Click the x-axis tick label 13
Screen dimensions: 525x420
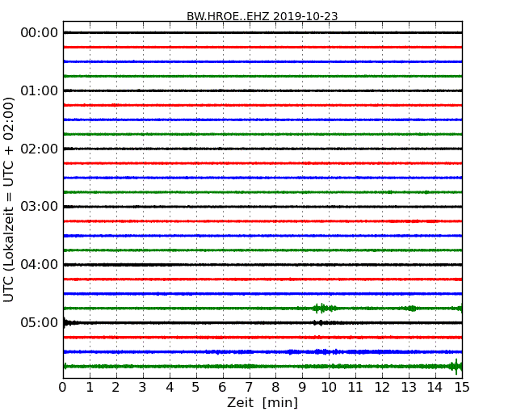click(409, 388)
